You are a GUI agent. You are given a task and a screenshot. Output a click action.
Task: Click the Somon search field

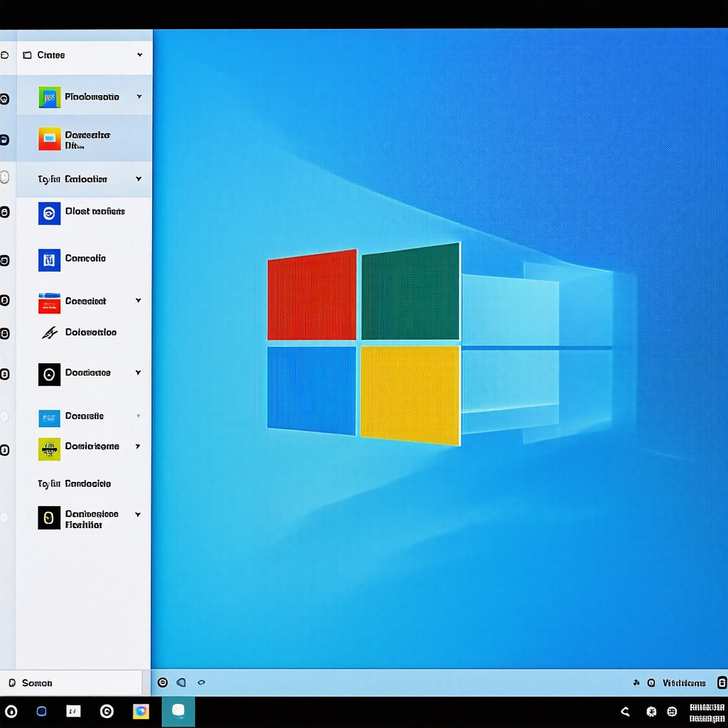71,682
